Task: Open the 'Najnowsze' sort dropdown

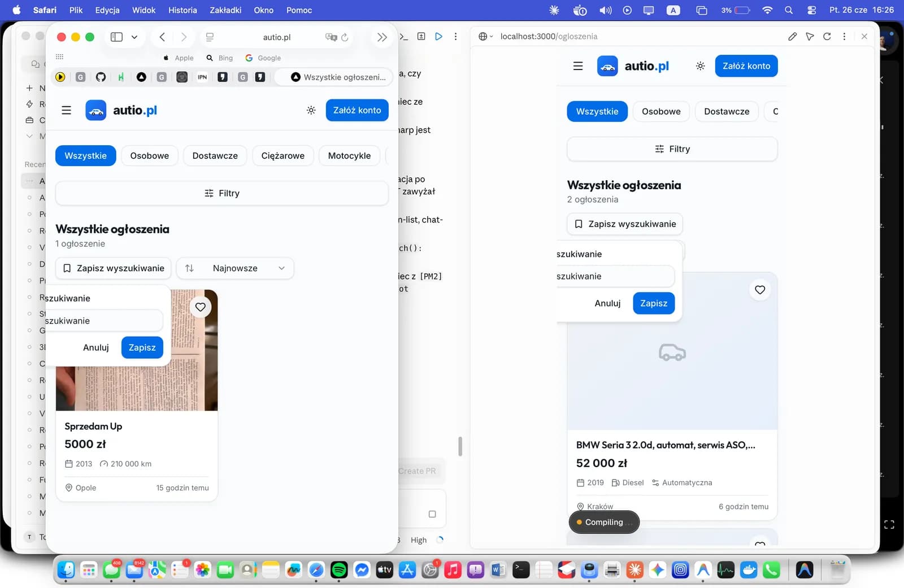Action: click(235, 268)
